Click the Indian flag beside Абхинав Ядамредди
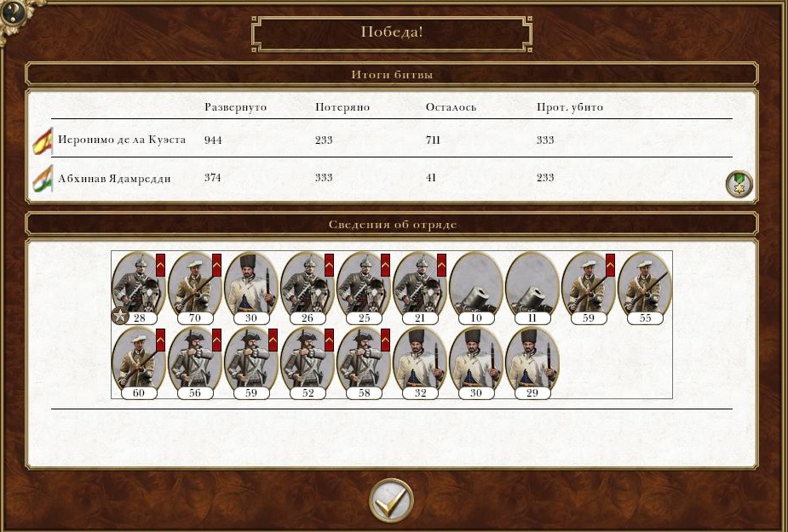788x532 pixels. click(x=43, y=179)
